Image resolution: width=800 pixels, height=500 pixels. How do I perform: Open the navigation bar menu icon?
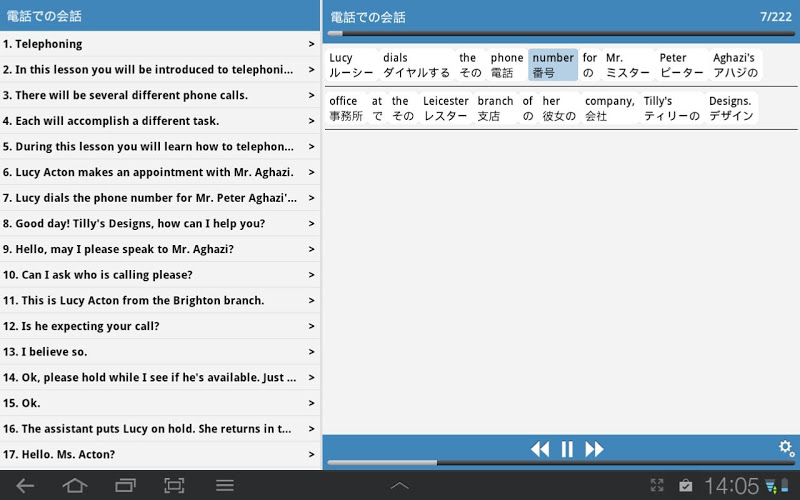click(x=224, y=486)
